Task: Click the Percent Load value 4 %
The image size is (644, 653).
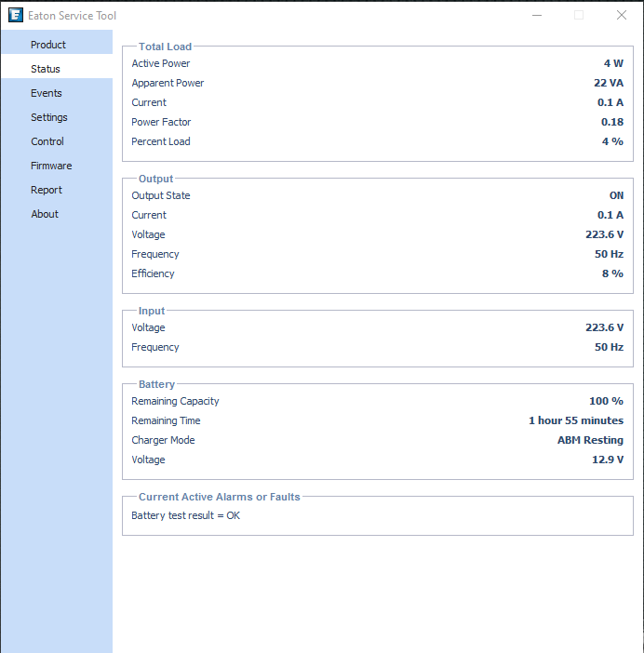Action: tap(612, 141)
